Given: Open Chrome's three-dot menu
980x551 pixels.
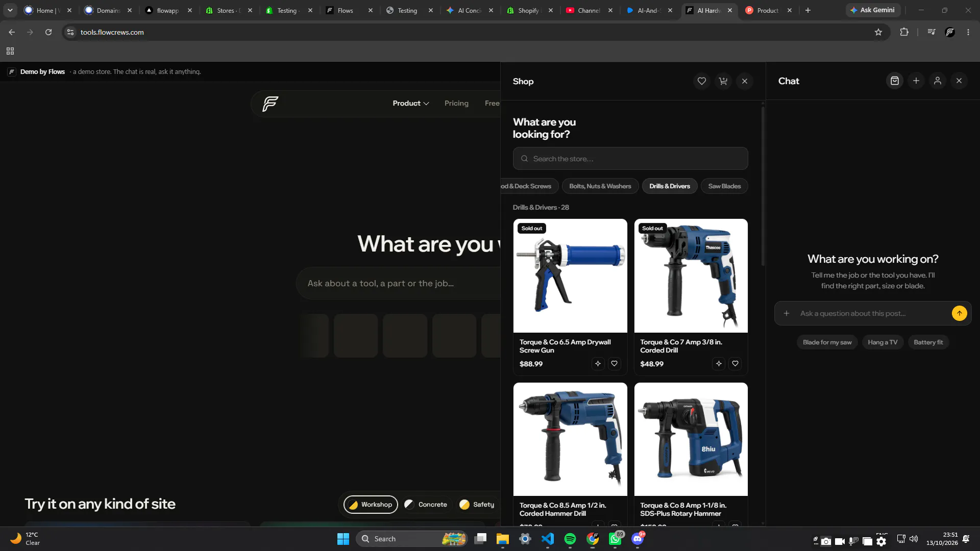Looking at the screenshot, I should click(968, 32).
